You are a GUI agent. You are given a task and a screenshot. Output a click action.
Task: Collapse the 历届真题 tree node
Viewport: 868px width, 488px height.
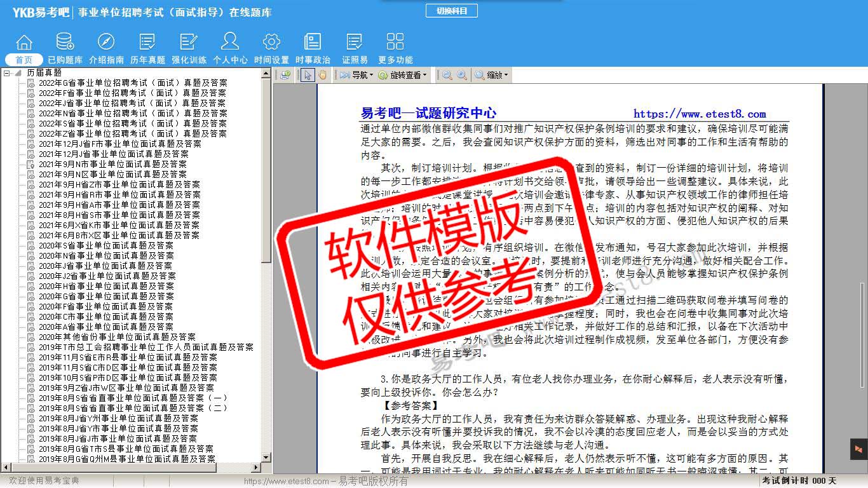(7, 73)
